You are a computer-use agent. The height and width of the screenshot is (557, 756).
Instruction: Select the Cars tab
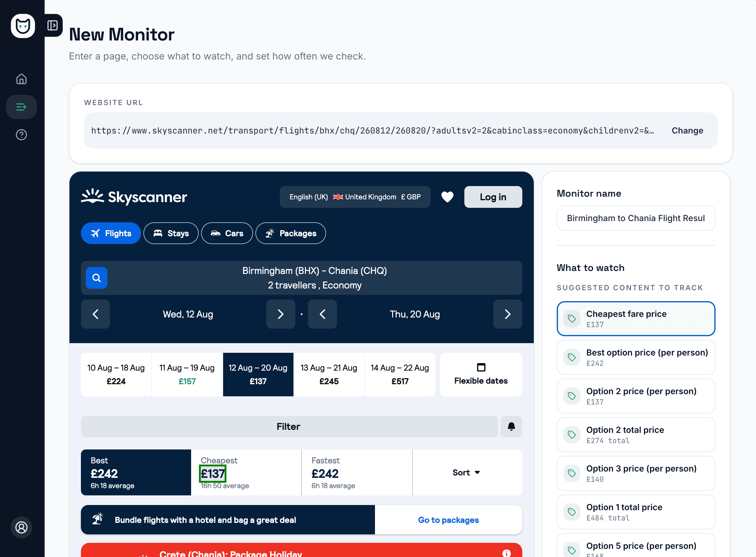coord(227,233)
